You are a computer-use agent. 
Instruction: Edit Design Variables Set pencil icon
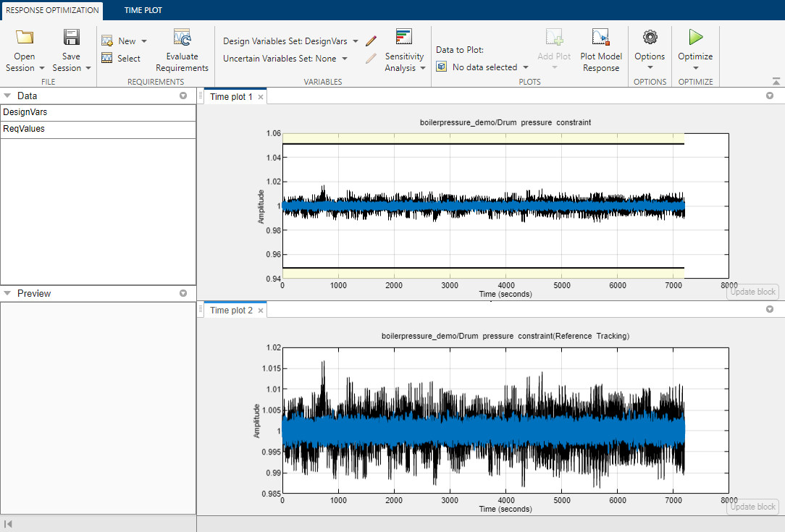(371, 41)
